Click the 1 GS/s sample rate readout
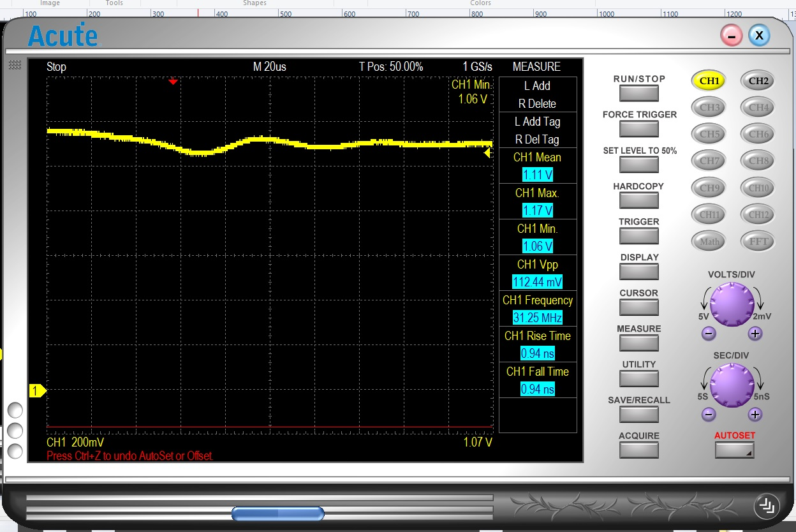This screenshot has height=532, width=796. [478, 66]
